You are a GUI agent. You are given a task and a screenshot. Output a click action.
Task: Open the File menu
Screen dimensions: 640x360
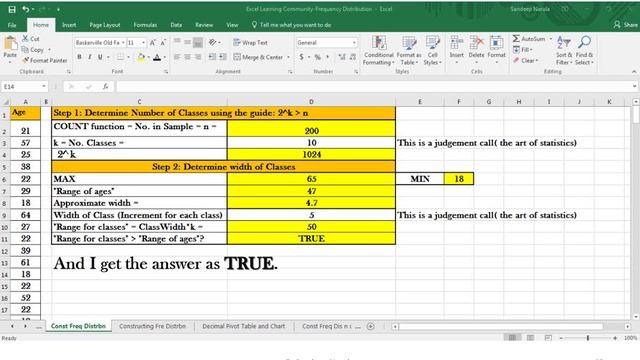12,25
